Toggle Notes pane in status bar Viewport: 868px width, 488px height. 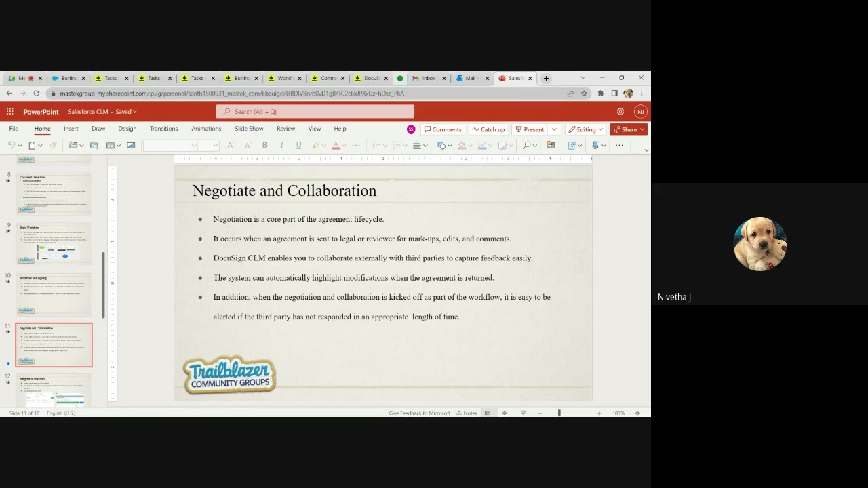(x=467, y=413)
